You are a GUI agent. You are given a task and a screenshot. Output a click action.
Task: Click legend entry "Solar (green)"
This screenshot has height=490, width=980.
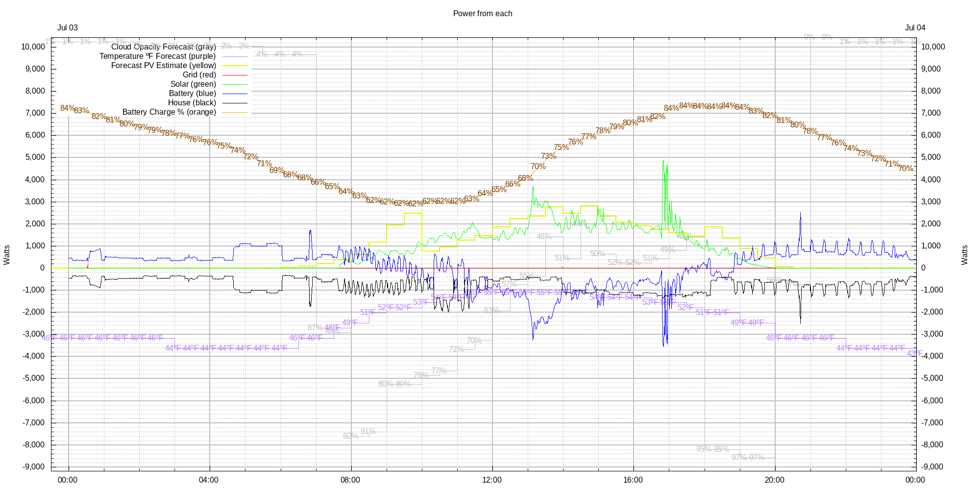coord(193,84)
